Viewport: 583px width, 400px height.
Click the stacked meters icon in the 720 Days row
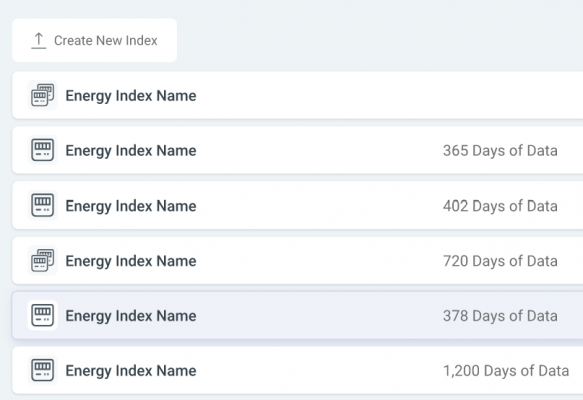pyautogui.click(x=42, y=260)
